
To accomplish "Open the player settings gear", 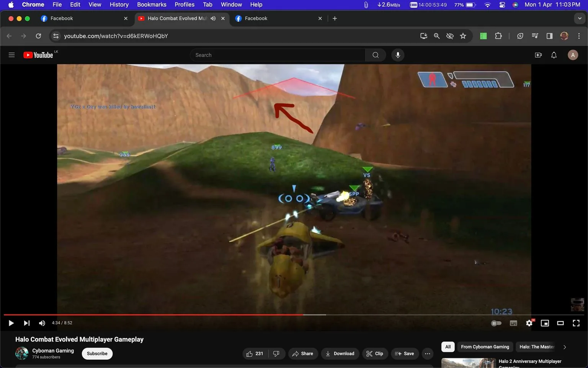I will tap(529, 323).
